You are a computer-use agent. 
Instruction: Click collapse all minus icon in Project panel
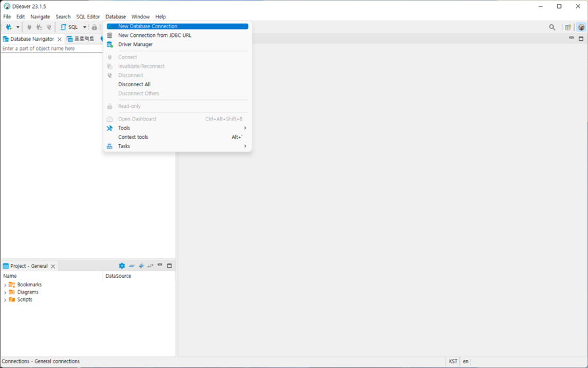click(132, 266)
